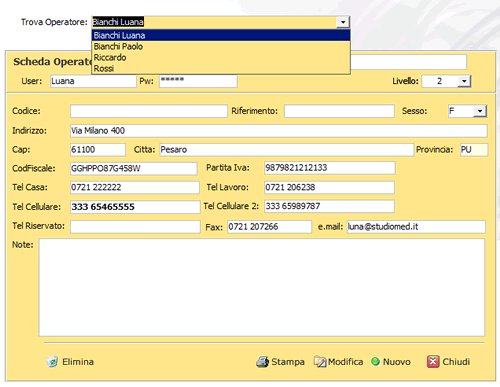Click the Modifica pencil icon
500x387 pixels.
coord(320,362)
